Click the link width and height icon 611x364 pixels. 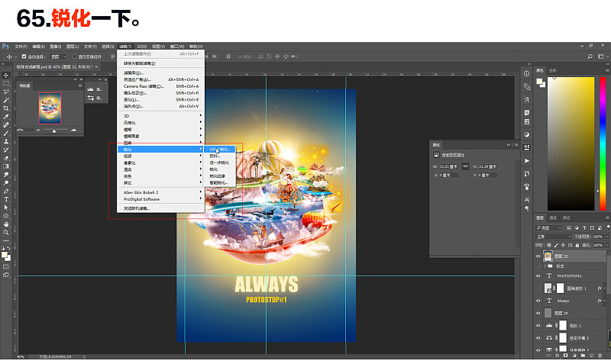(465, 166)
